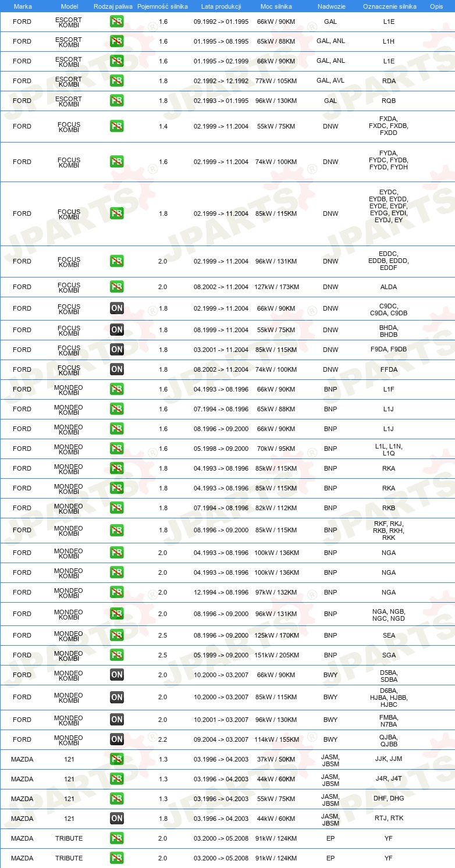Click the petrol icon in the Mazda 121 JJK row
455x868 pixels.
point(117,759)
